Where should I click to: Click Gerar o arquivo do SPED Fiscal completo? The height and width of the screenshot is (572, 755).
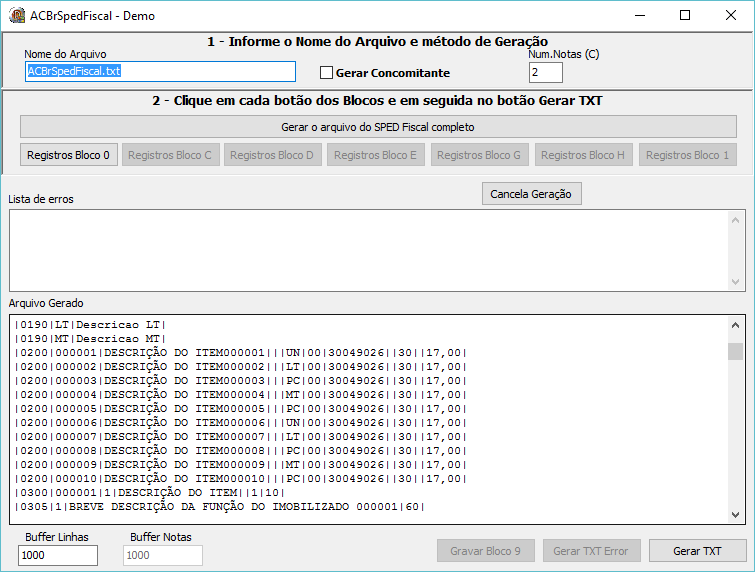click(x=378, y=127)
